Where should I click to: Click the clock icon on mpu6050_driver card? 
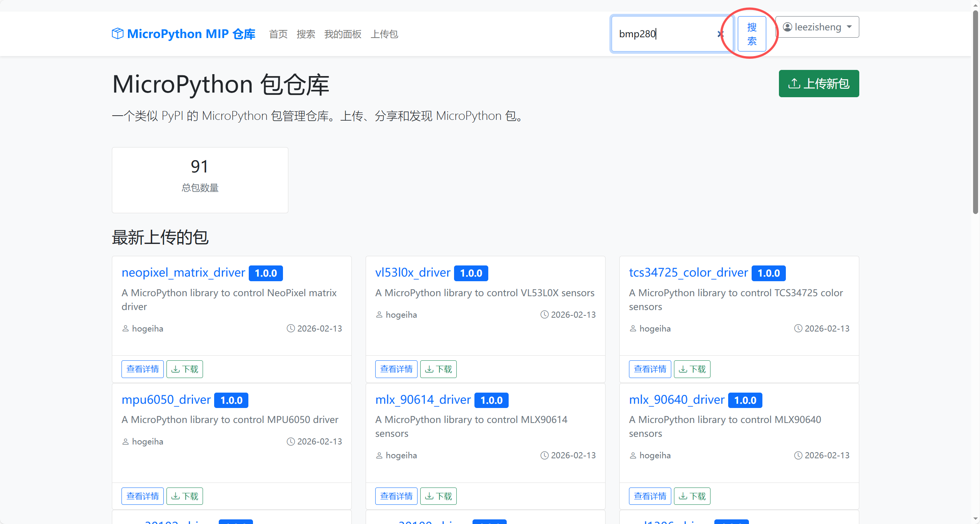(291, 441)
